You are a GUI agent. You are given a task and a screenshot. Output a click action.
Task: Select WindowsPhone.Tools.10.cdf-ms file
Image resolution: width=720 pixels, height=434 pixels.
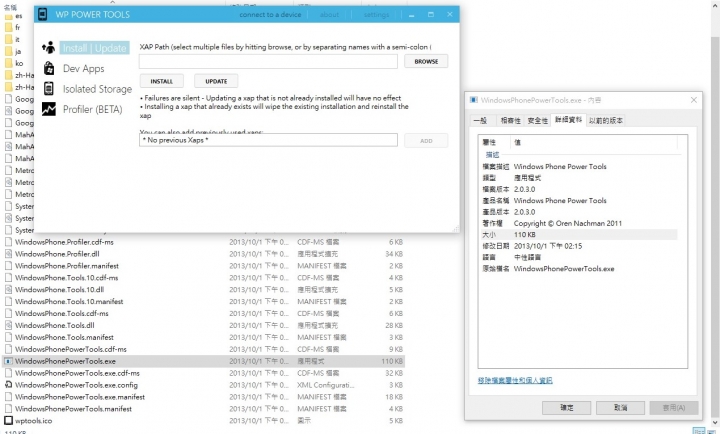click(67, 278)
